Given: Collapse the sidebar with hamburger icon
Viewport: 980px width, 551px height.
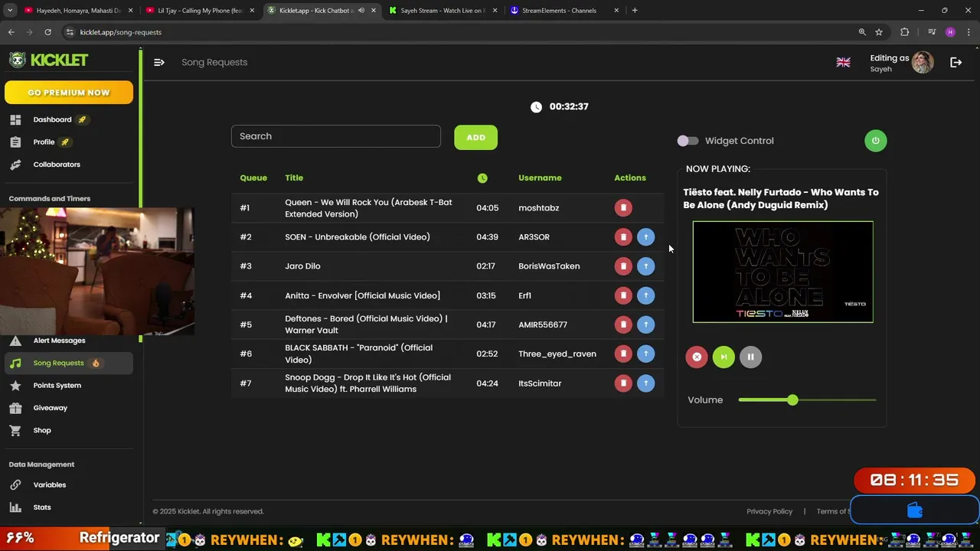Looking at the screenshot, I should pos(159,62).
